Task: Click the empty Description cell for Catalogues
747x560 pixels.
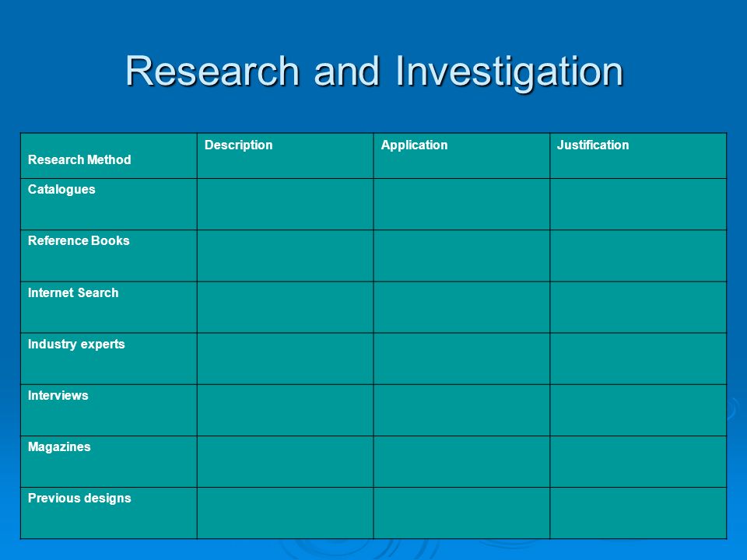Action: tap(286, 205)
